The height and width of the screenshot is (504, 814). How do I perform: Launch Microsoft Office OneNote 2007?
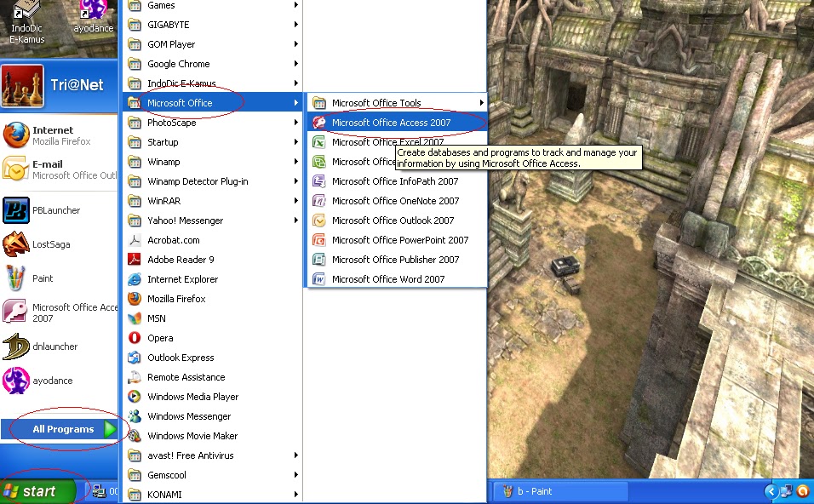coord(397,201)
